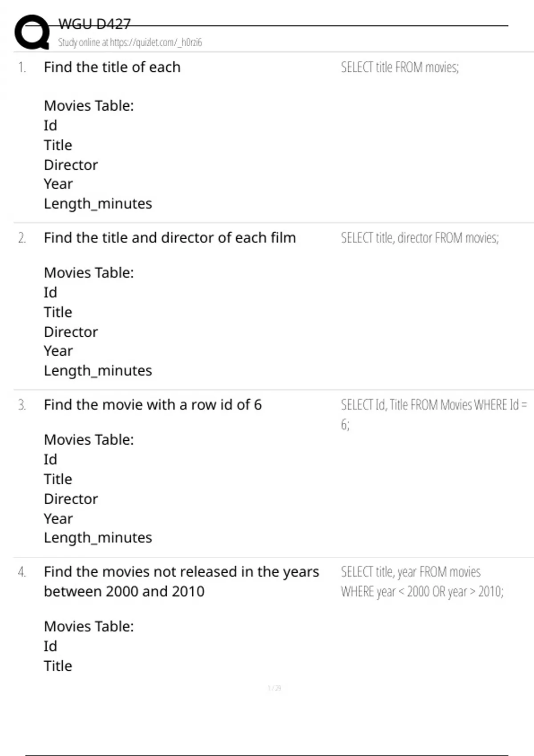Image resolution: width=534 pixels, height=756 pixels.
Task: Select question 1 'Find the title of each'
Action: pos(112,67)
